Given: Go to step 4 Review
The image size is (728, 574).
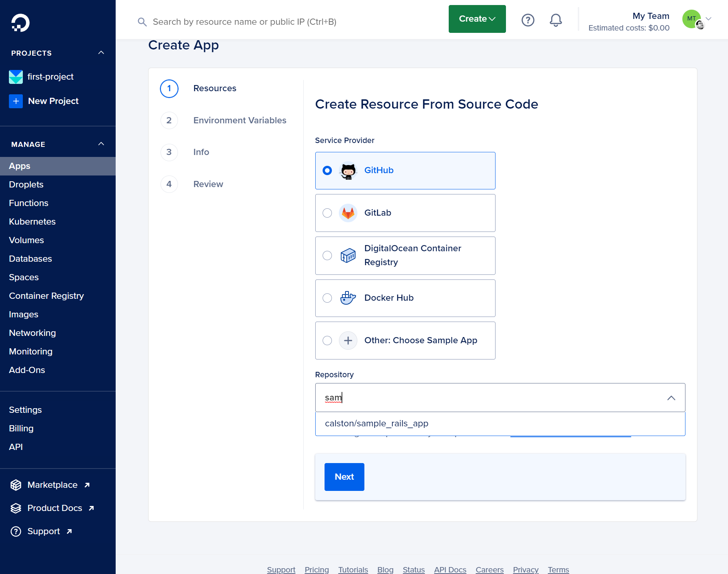Looking at the screenshot, I should pos(191,184).
